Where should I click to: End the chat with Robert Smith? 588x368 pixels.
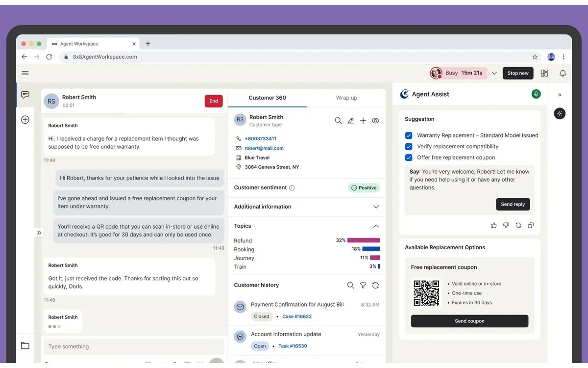point(214,101)
